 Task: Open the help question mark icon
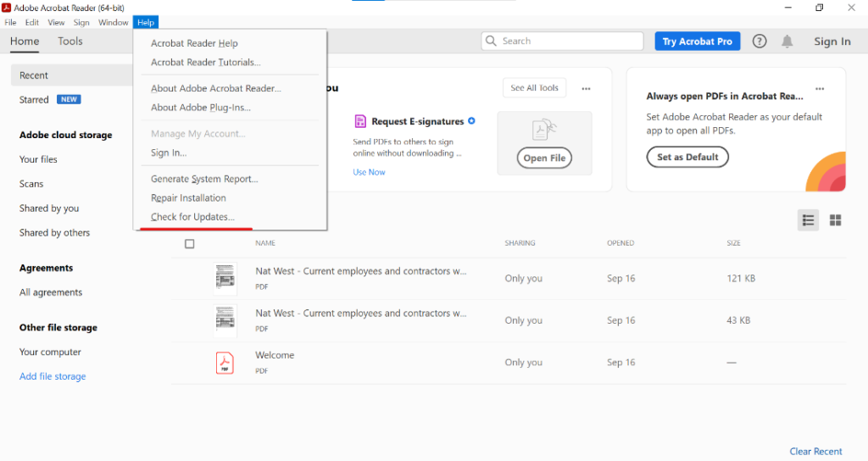[759, 41]
